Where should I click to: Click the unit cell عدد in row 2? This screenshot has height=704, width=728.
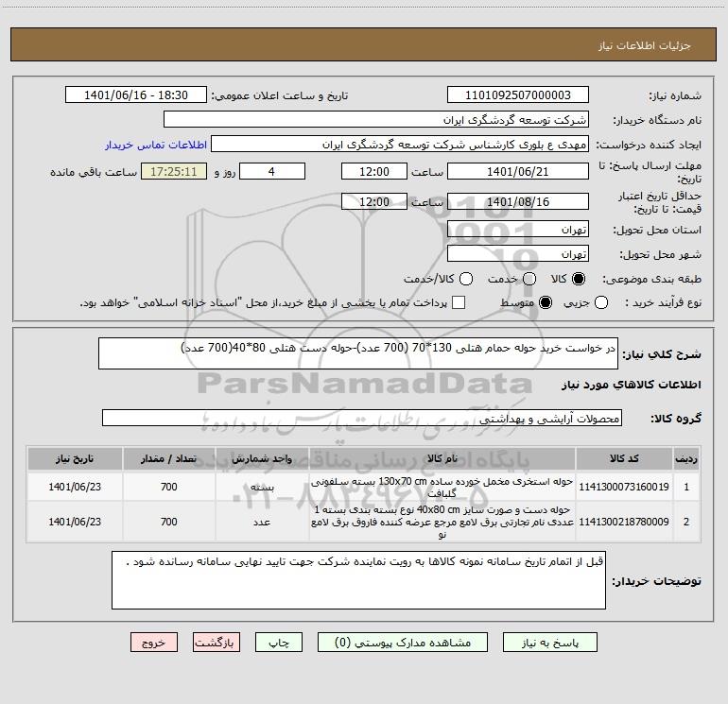(x=262, y=522)
